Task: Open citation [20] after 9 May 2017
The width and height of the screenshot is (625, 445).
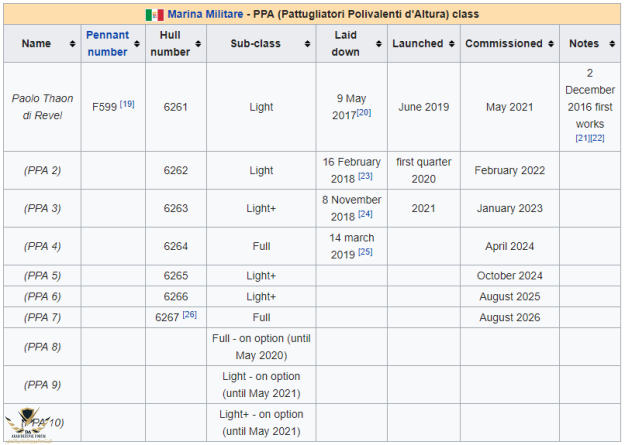Action: [364, 112]
